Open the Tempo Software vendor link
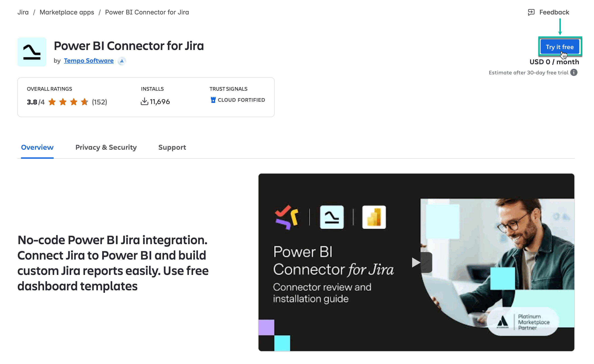 [x=88, y=60]
